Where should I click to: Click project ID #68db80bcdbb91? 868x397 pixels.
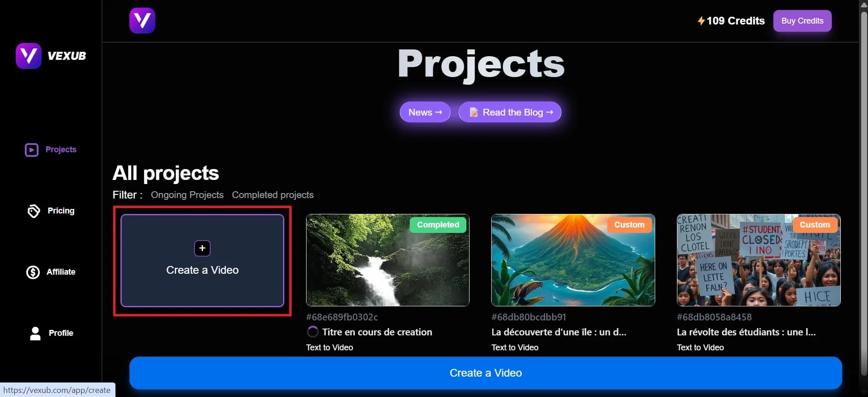pyautogui.click(x=529, y=317)
